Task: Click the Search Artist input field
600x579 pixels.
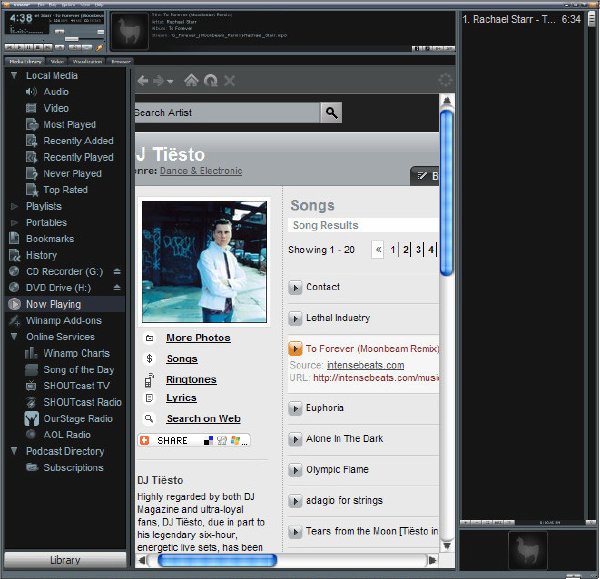Action: click(227, 113)
